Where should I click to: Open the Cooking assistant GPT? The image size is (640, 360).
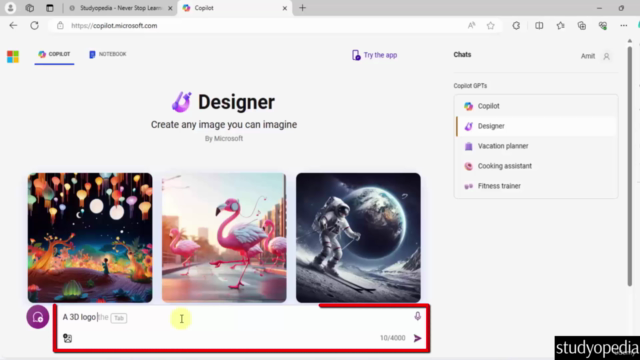point(536,166)
